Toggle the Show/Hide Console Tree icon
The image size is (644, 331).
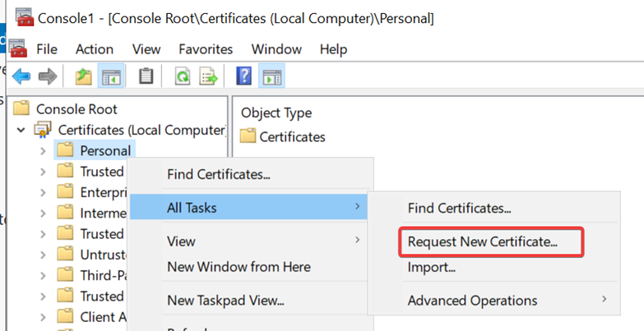[x=110, y=76]
